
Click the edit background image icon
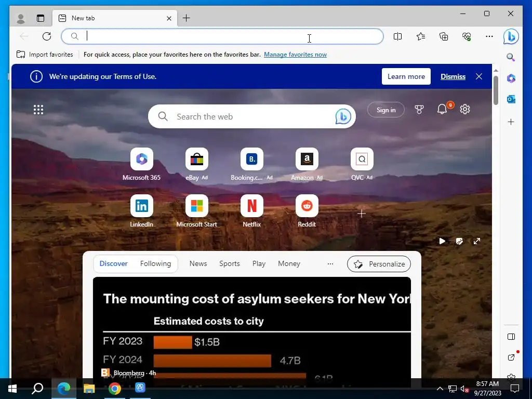point(459,241)
